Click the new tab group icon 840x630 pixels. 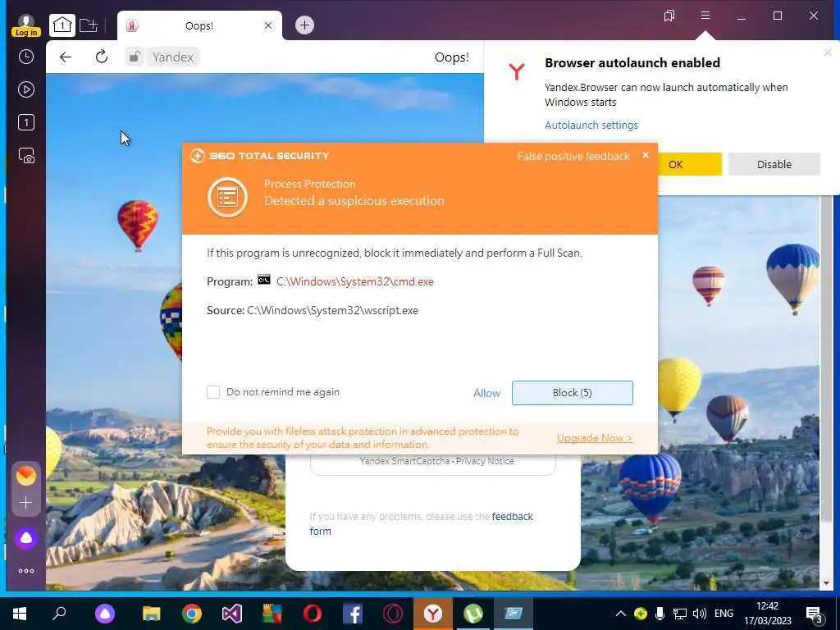pyautogui.click(x=89, y=25)
